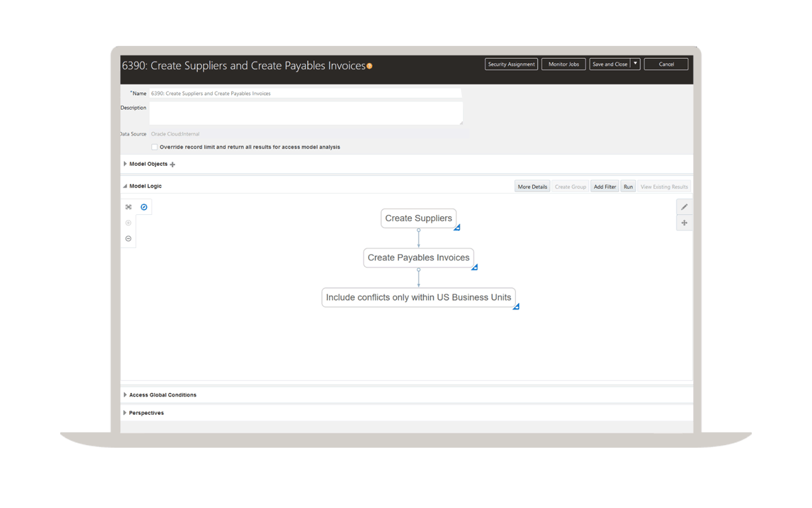Select the move/pan arrows tool

[x=684, y=223]
